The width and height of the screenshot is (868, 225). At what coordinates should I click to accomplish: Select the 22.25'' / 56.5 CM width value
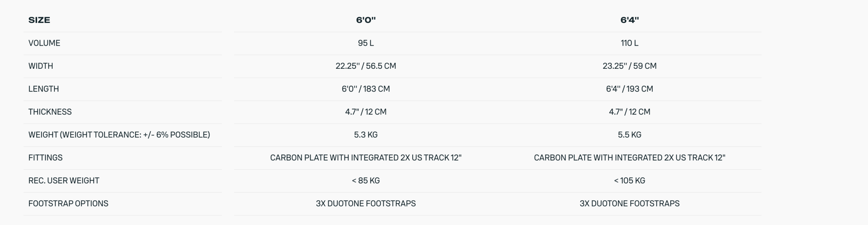click(x=366, y=66)
